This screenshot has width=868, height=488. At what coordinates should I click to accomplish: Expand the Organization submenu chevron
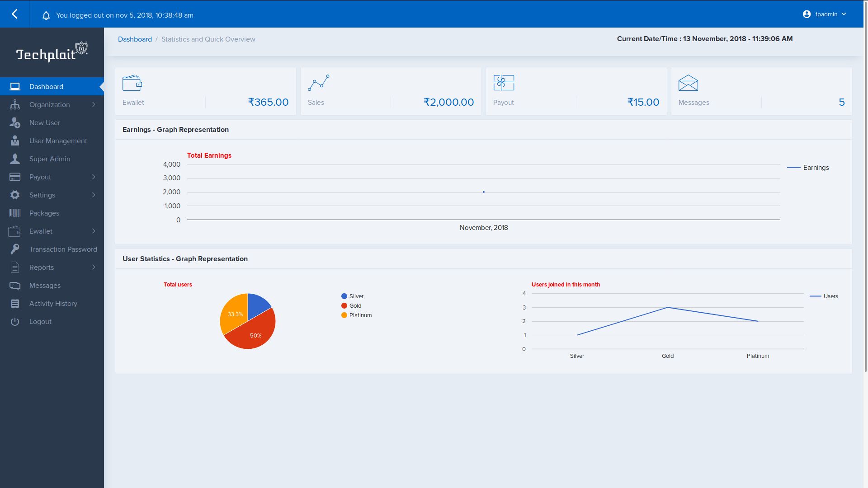[x=94, y=104]
